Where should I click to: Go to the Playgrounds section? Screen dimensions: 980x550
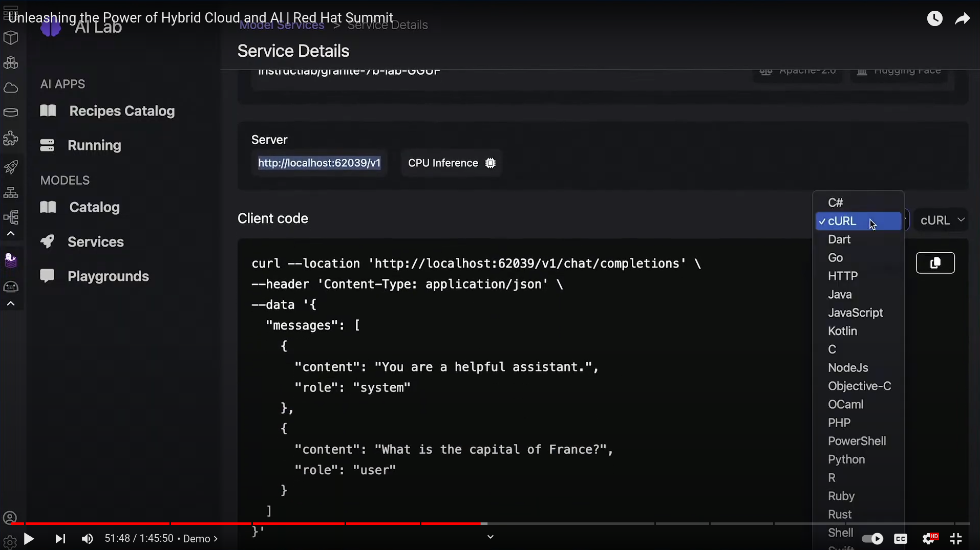(108, 276)
